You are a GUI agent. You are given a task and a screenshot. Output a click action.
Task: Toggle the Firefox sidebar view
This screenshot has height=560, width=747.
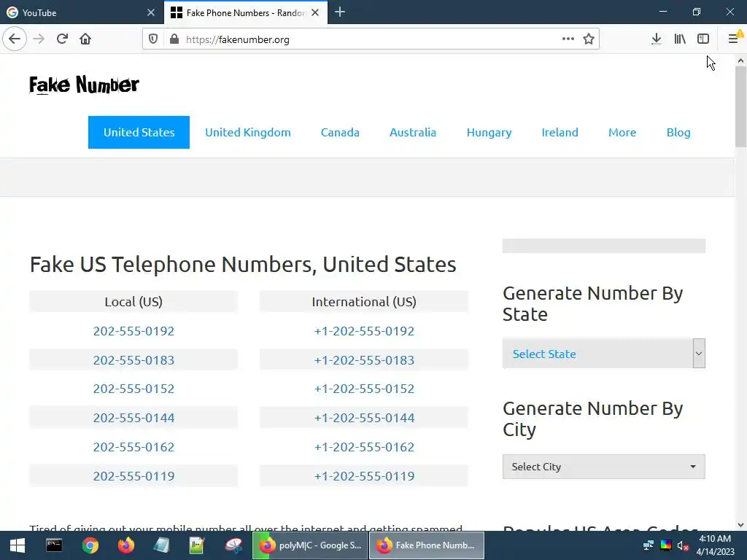[703, 39]
